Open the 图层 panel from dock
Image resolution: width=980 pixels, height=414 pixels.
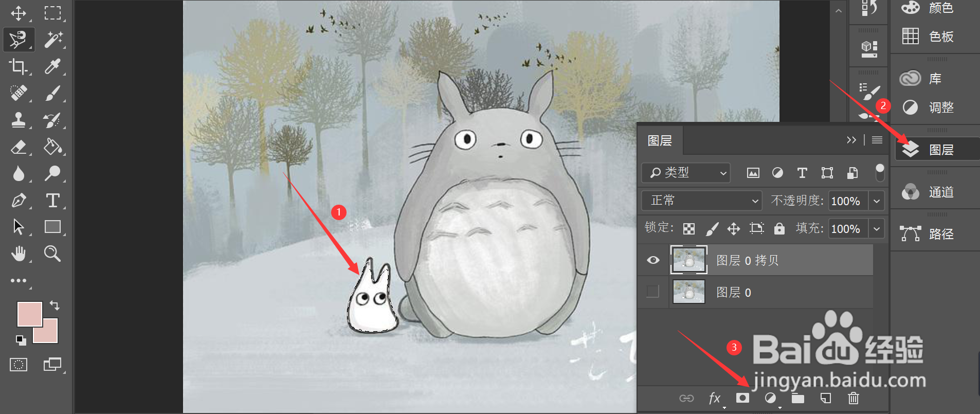(x=937, y=150)
